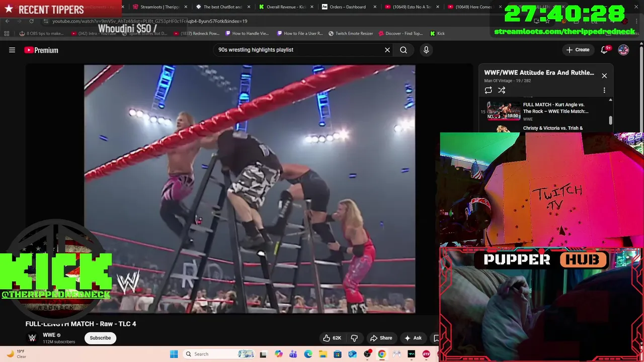Open Microsoft Edge from taskbar
644x362 pixels.
tap(308, 354)
